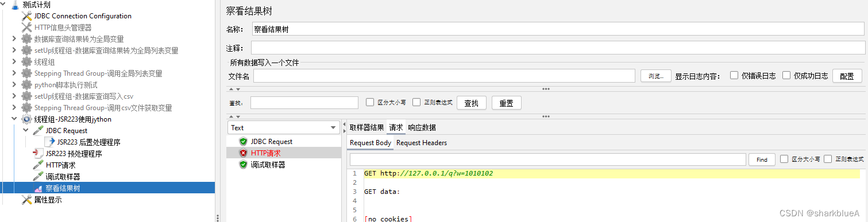This screenshot has height=222, width=868.
Task: Switch to the 响应数据 tab
Action: [x=422, y=127]
